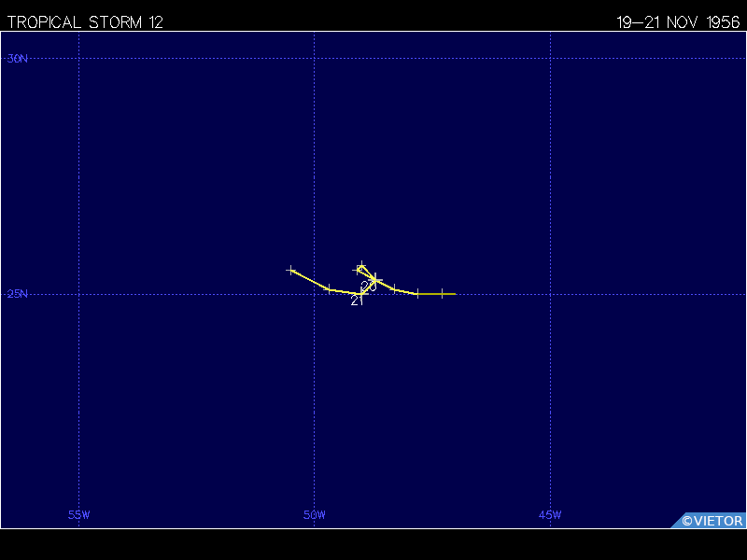The width and height of the screenshot is (747, 560).
Task: Click the intersection of 55W and 25N gridlines
Action: tap(78, 294)
